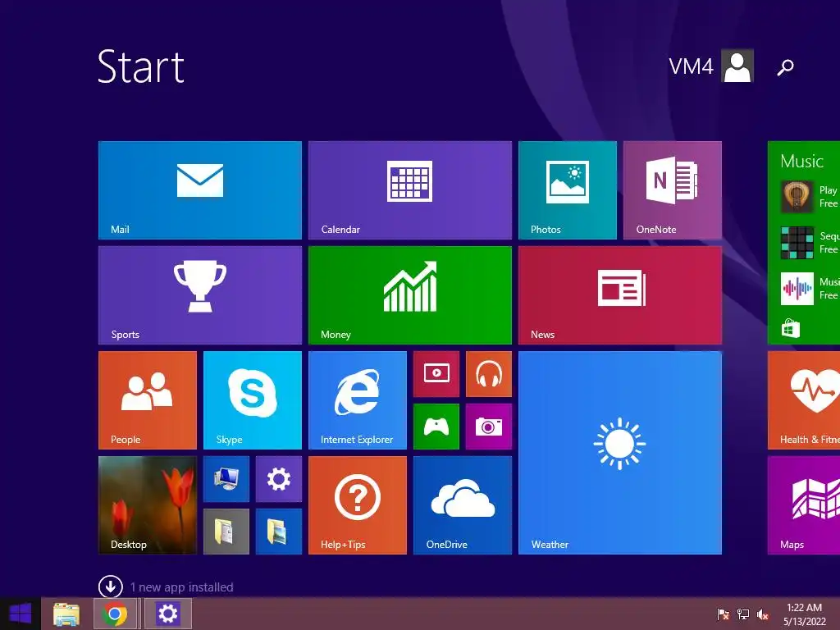Click the Search magnifier icon
Image resolution: width=840 pixels, height=630 pixels.
[x=785, y=67]
